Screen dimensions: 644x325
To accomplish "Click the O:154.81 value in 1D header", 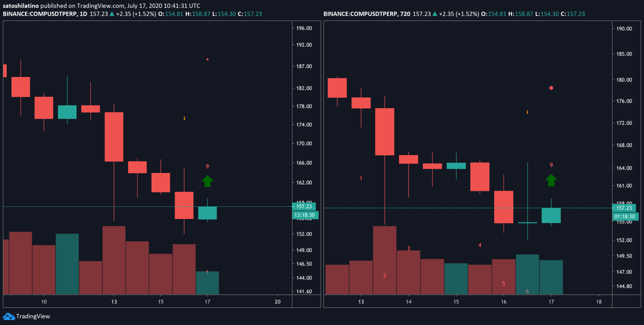I will [x=171, y=14].
